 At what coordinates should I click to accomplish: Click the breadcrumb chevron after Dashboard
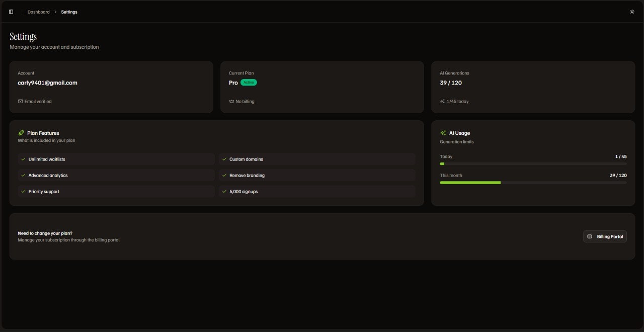54,12
